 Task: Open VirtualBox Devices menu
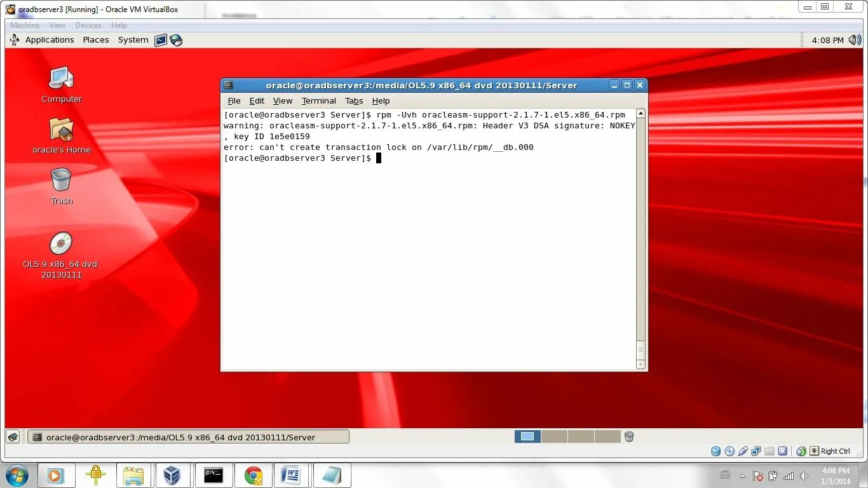point(88,25)
